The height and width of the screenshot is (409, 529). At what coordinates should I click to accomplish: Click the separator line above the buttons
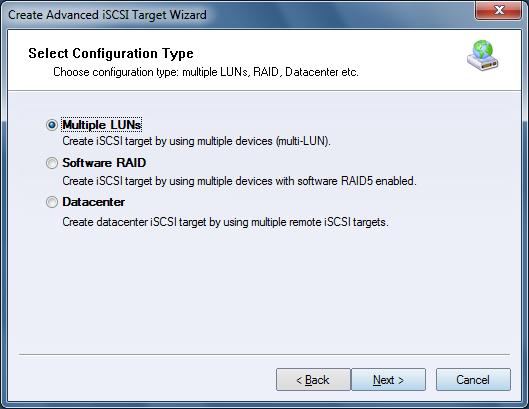[x=264, y=355]
